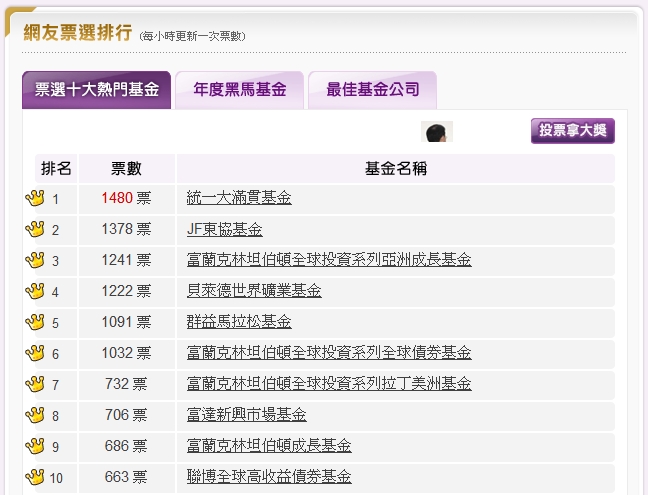Click the 1091 票 vote count

(x=126, y=322)
